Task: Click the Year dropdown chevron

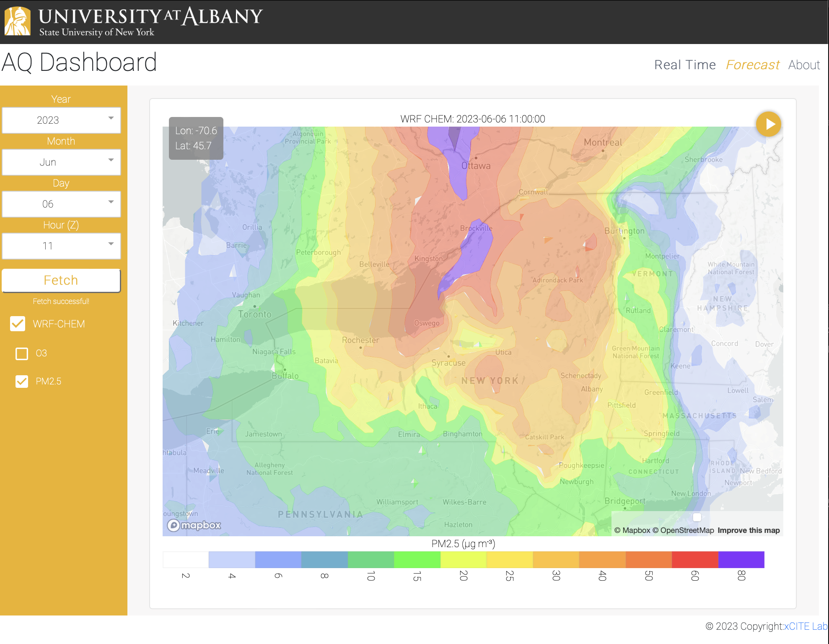Action: click(111, 118)
